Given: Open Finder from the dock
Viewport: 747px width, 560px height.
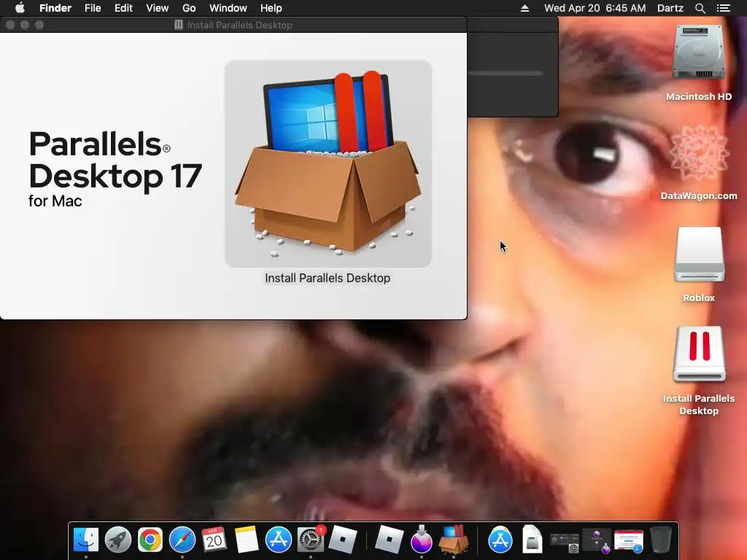Looking at the screenshot, I should tap(86, 540).
